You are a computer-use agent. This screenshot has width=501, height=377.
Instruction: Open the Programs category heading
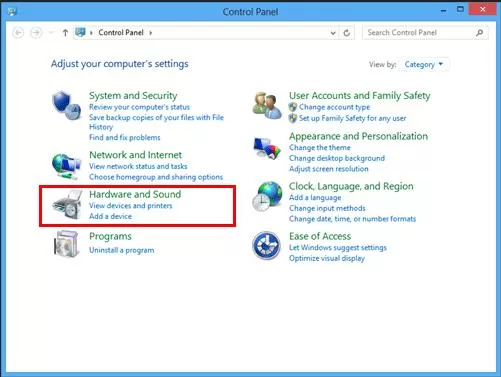click(x=110, y=236)
